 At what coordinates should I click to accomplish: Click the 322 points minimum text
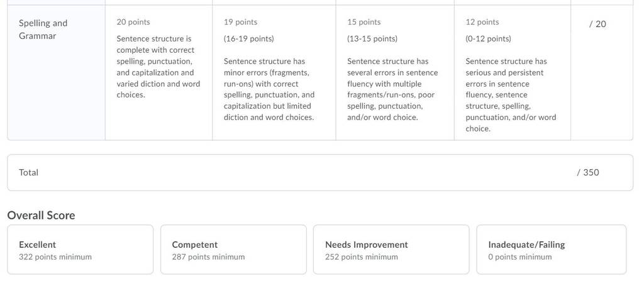click(55, 257)
